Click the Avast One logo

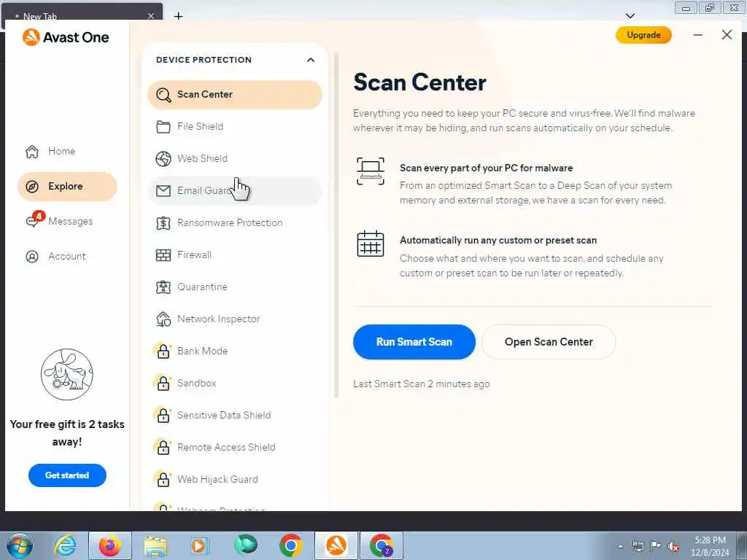click(x=66, y=37)
